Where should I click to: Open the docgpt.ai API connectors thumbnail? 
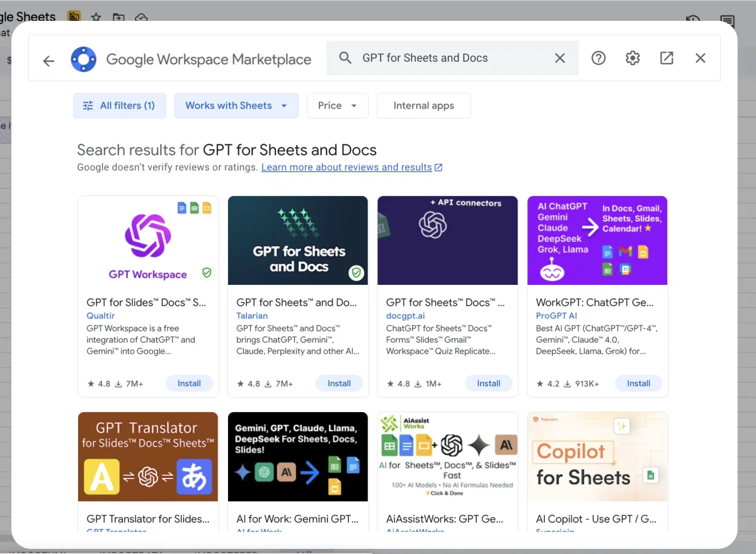click(x=448, y=241)
